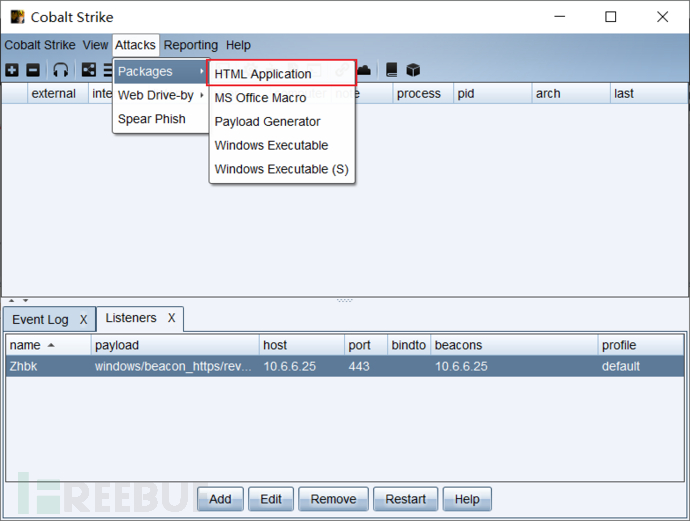690x521 pixels.
Task: Click the Attacks menu
Action: click(x=136, y=45)
